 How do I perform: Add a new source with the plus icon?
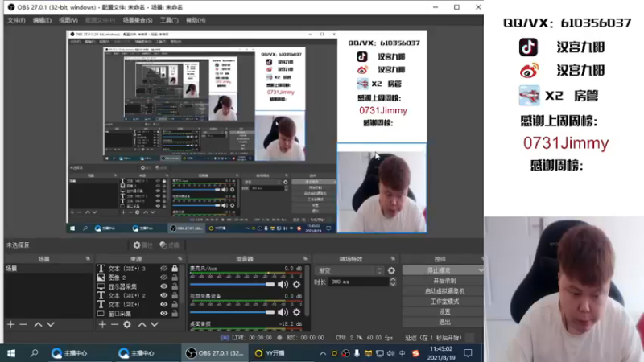tap(102, 325)
